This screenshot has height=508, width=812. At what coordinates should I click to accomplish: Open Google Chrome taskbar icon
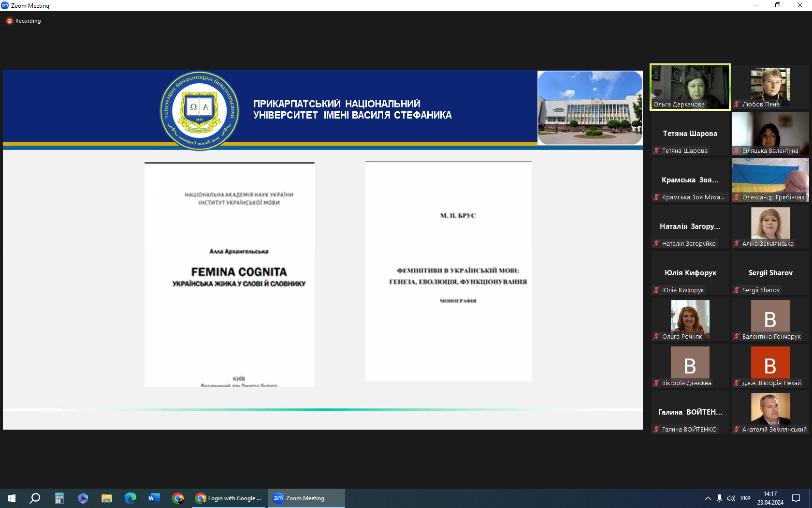(x=178, y=498)
